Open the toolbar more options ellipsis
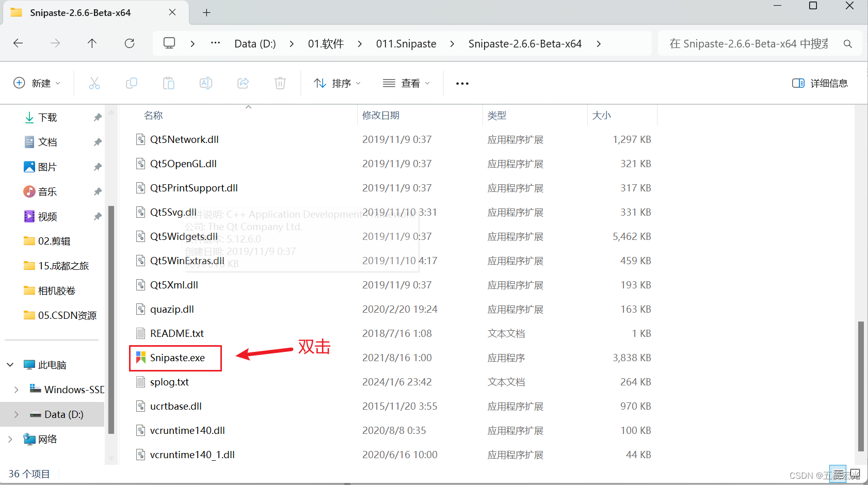The width and height of the screenshot is (868, 485). click(462, 84)
